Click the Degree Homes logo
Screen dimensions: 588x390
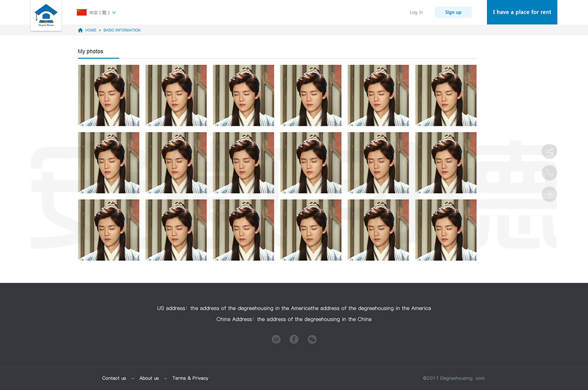pyautogui.click(x=46, y=15)
